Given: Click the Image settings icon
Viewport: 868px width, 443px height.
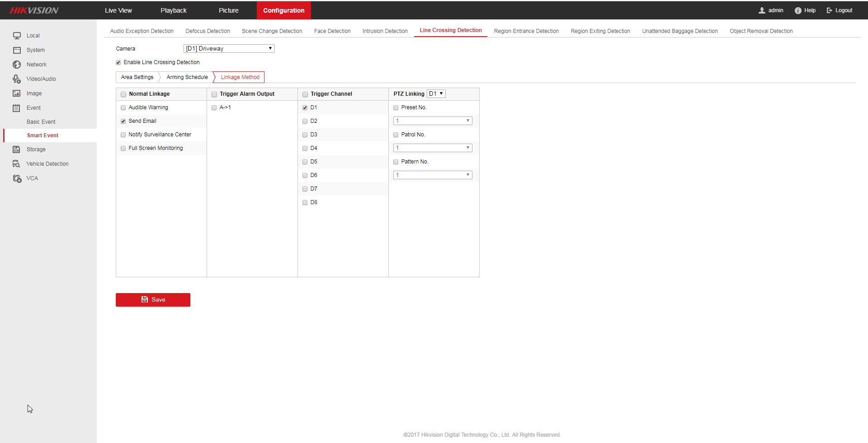Looking at the screenshot, I should (x=17, y=93).
